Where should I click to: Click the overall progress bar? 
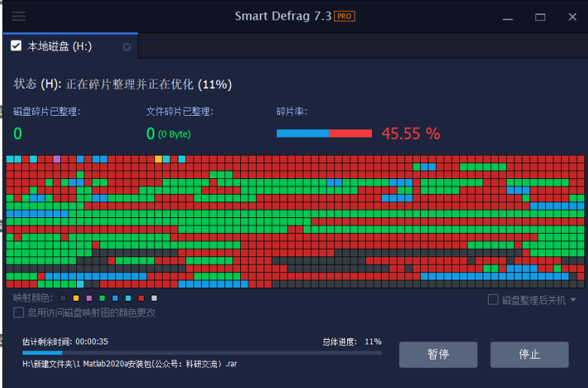point(202,353)
